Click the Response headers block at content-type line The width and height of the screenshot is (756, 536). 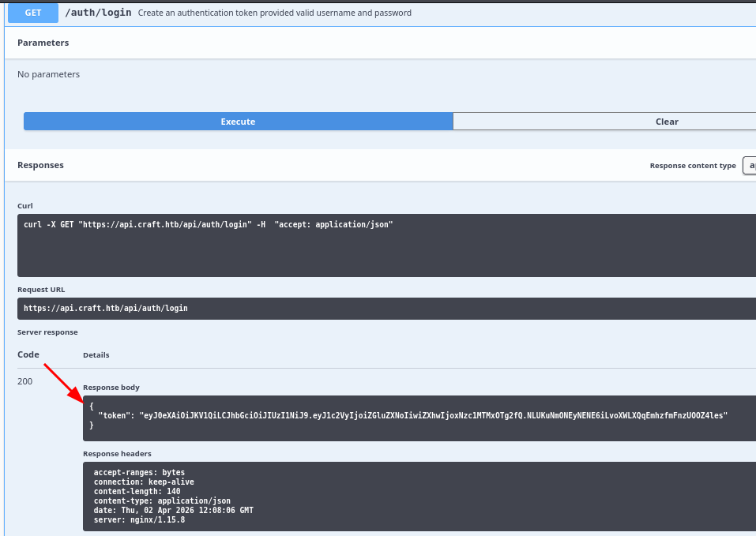[x=162, y=500]
